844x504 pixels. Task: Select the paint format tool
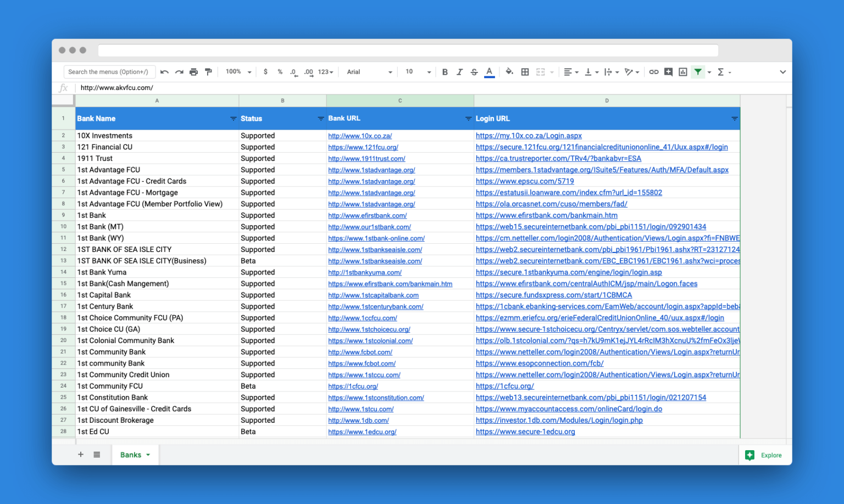(208, 72)
